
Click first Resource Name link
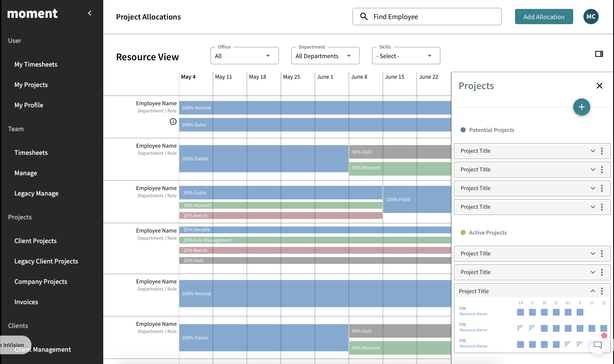(473, 314)
